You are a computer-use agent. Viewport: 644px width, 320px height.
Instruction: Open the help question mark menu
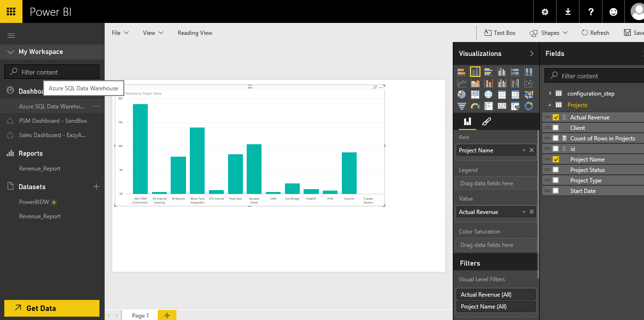(591, 12)
